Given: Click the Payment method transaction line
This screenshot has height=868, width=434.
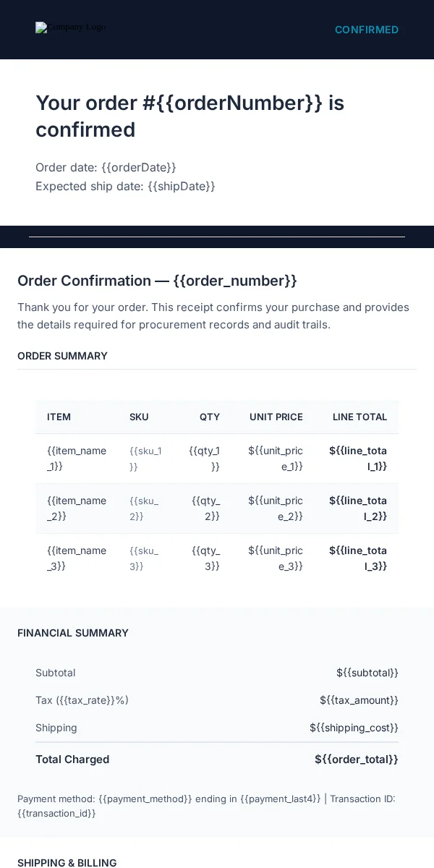Looking at the screenshot, I should click(x=206, y=806).
